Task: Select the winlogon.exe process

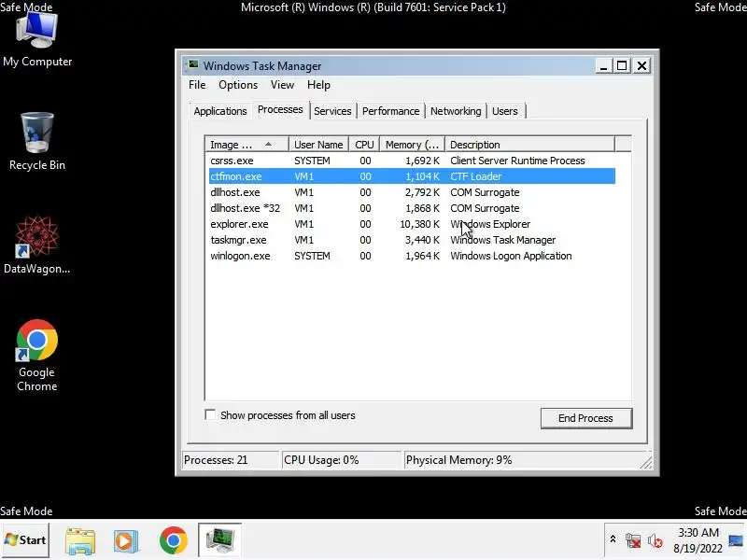Action: 412,256
